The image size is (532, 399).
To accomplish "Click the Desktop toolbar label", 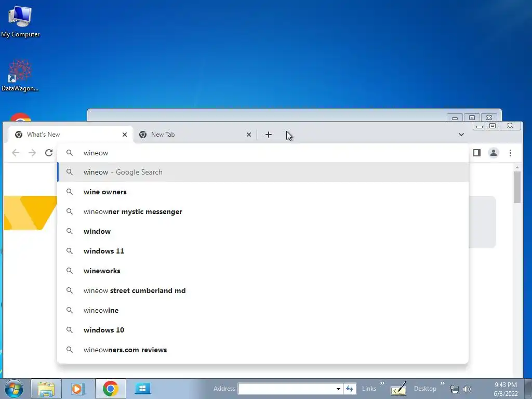I will (x=425, y=389).
